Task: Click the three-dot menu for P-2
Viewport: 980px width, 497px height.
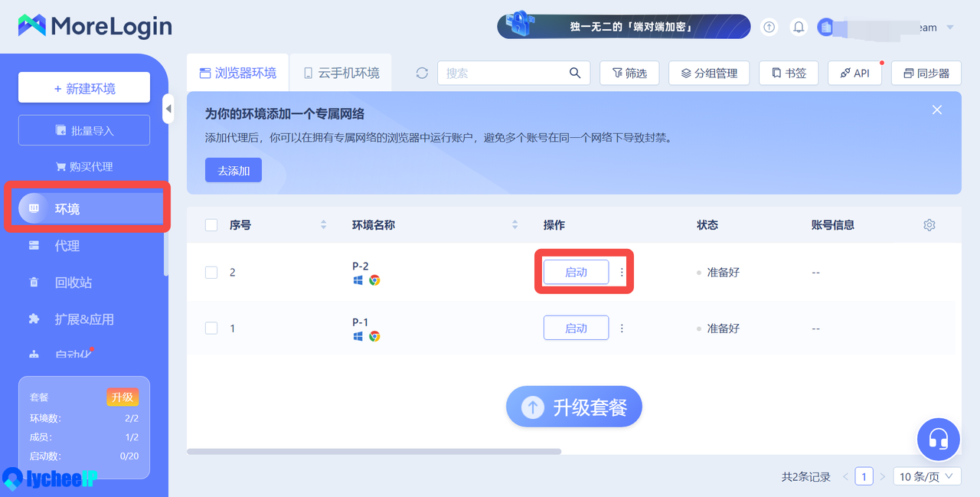Action: [x=622, y=272]
